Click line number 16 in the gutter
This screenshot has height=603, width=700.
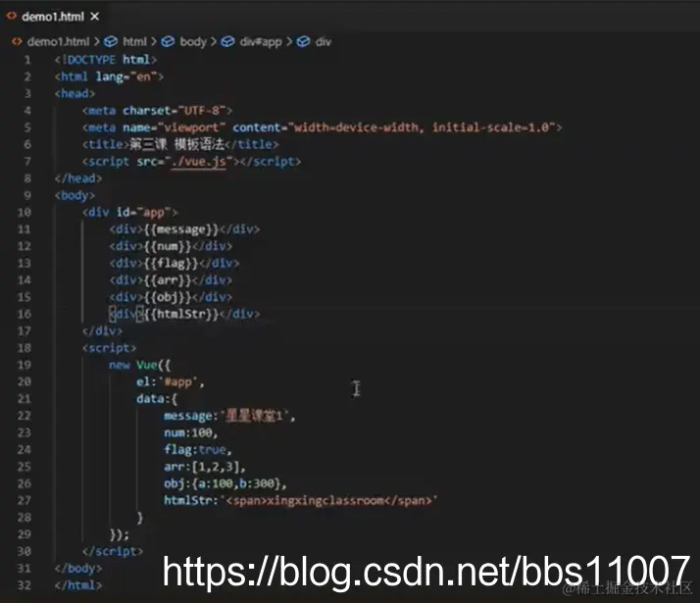coord(25,314)
